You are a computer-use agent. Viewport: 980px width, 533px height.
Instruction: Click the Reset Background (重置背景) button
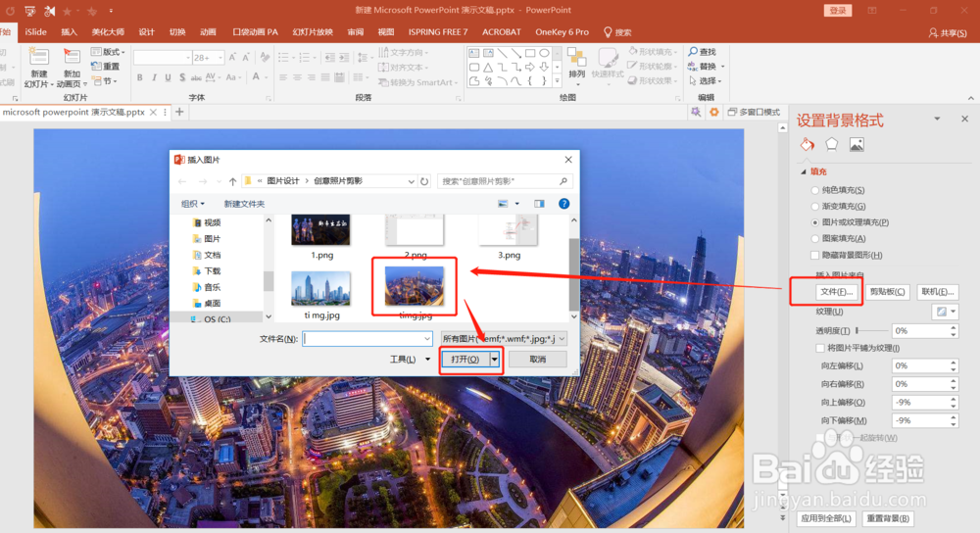pos(888,518)
